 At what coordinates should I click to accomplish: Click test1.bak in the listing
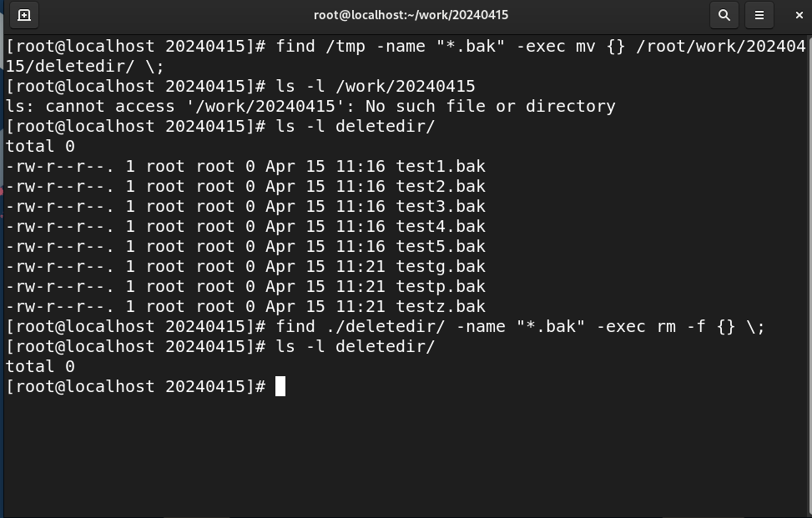pos(441,166)
